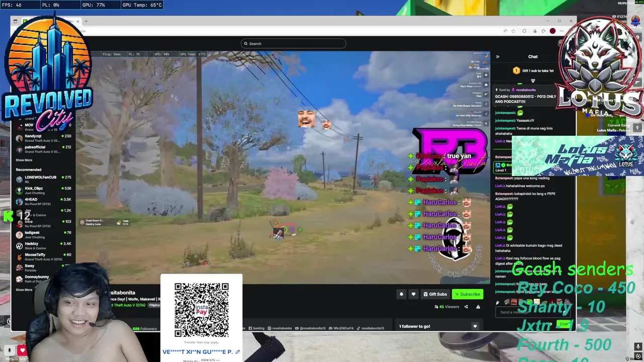The height and width of the screenshot is (362, 644).
Task: Open the red browser profile icon
Action: 552,31
